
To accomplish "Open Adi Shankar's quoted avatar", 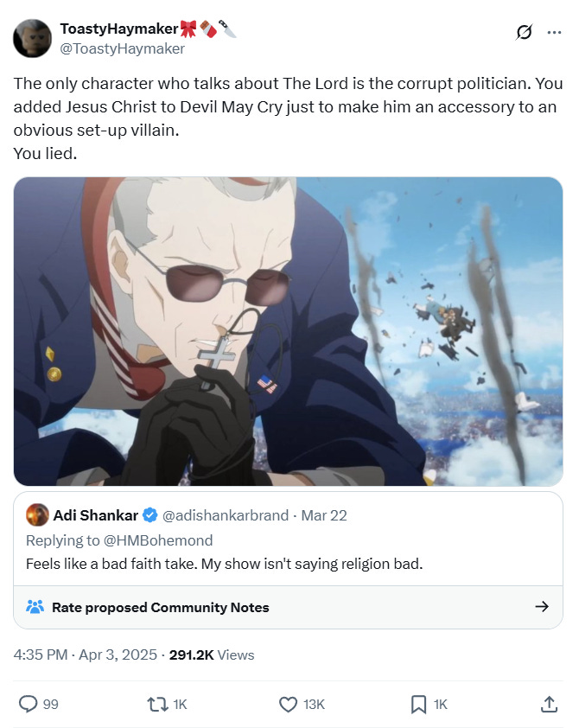I will tap(37, 515).
